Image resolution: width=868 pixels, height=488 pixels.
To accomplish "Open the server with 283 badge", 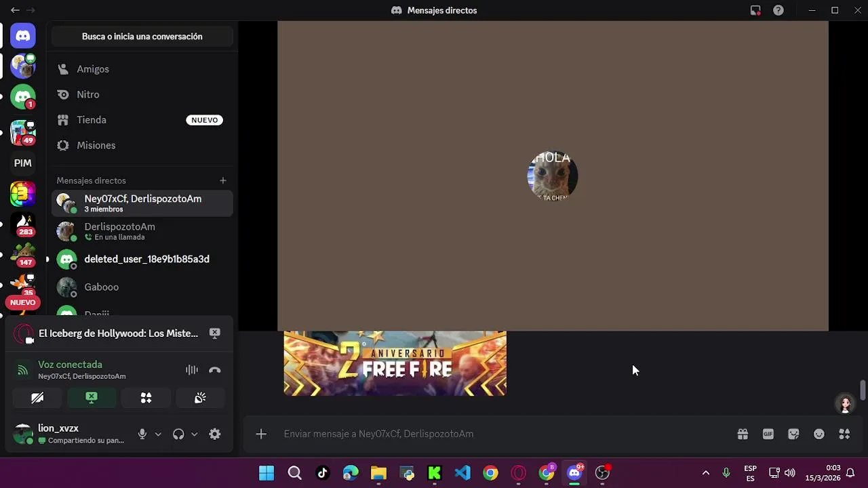I will tap(23, 224).
